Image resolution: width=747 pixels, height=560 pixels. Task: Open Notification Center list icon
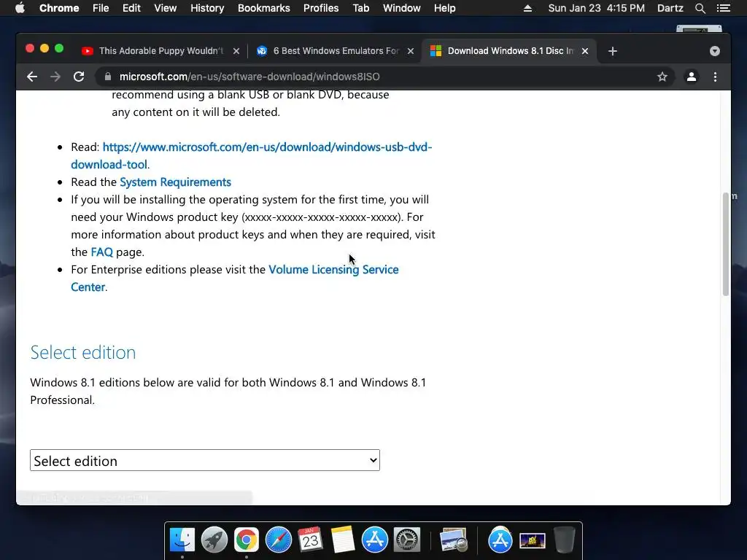click(723, 8)
